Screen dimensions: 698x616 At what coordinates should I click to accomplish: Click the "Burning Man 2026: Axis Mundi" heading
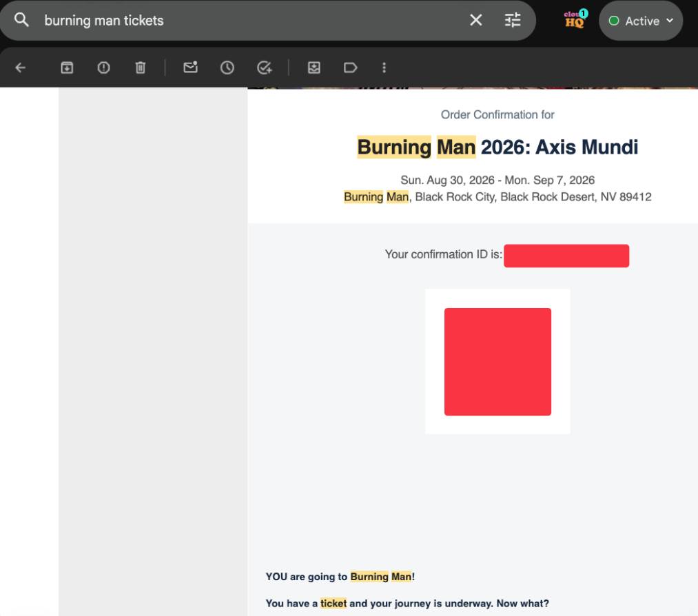(x=497, y=147)
